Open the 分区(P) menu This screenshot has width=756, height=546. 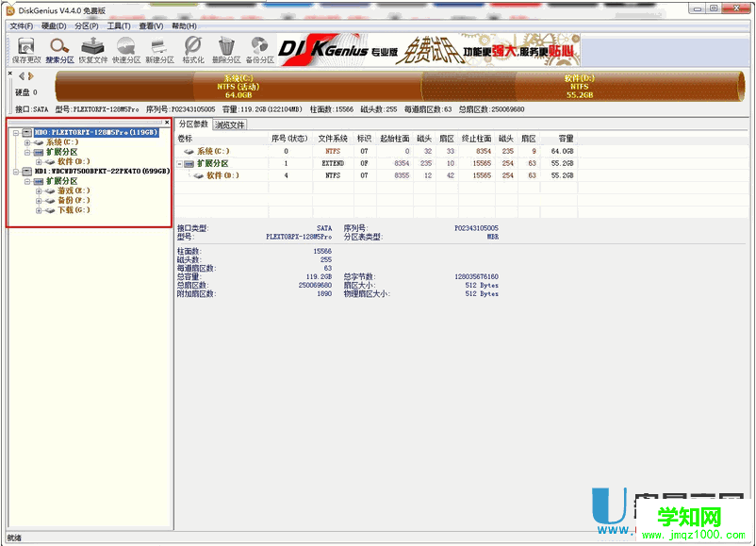87,25
